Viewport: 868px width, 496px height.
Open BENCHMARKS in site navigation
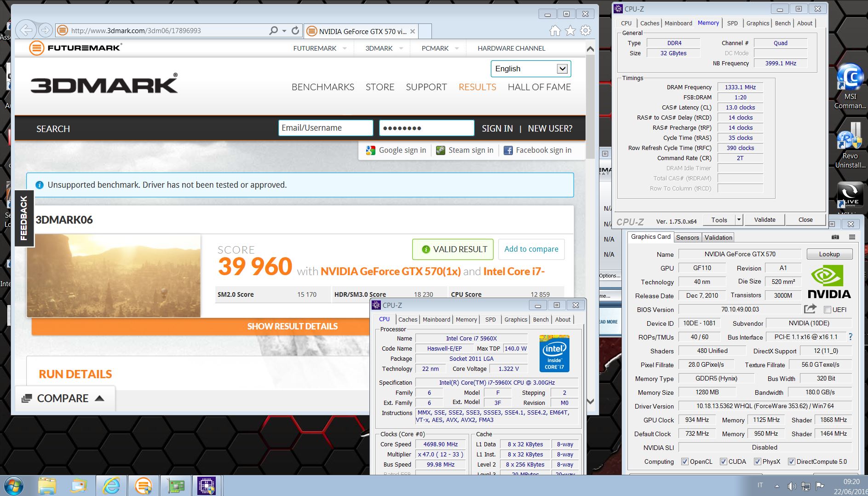323,87
